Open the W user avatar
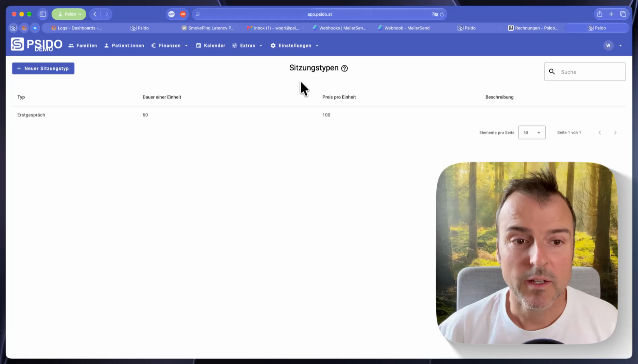Image resolution: width=638 pixels, height=364 pixels. [x=608, y=45]
